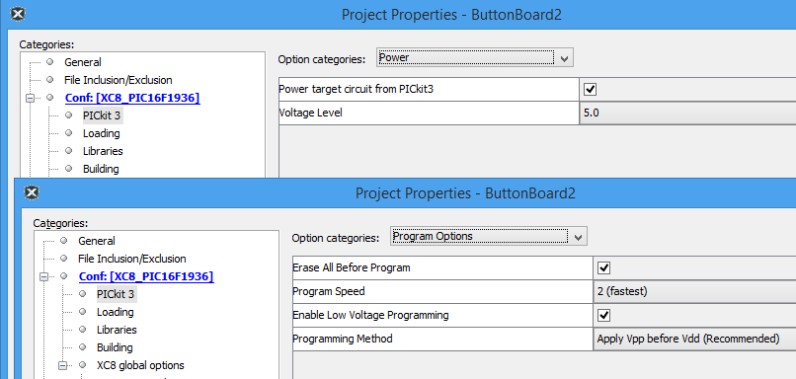Collapse the Conf: [XC8_PIC16F1936] node in upper tree
The image size is (796, 379).
pyautogui.click(x=30, y=98)
